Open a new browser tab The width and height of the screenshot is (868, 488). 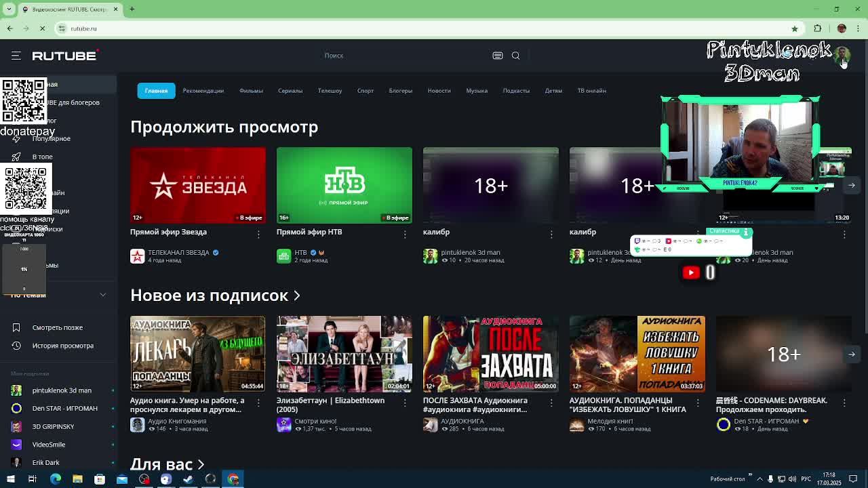(132, 9)
